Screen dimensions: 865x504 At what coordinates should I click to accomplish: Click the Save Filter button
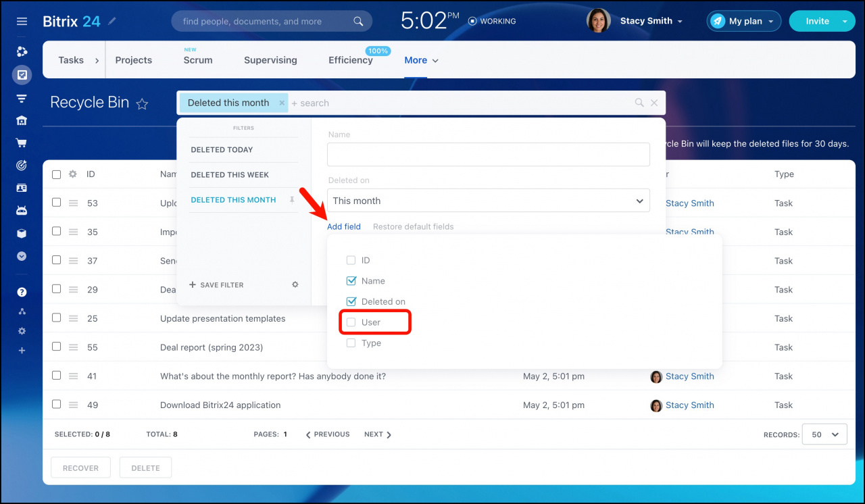(216, 285)
